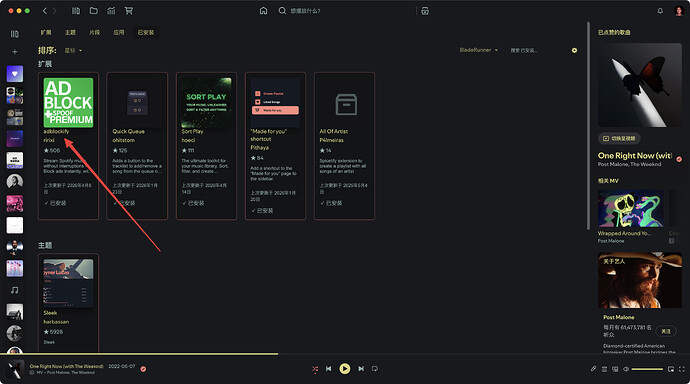The image size is (690, 384).
Task: Toggle installed state of All Of Artist
Action: pyautogui.click(x=331, y=203)
